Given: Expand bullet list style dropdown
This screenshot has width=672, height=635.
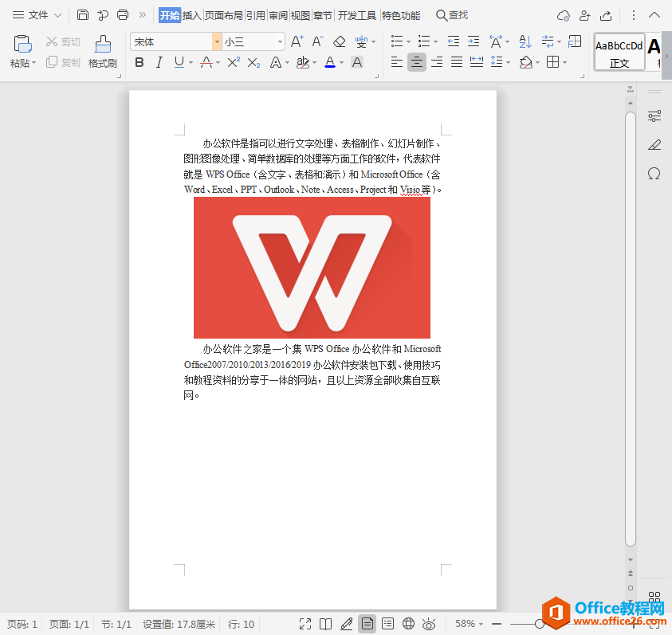Looking at the screenshot, I should tap(408, 42).
